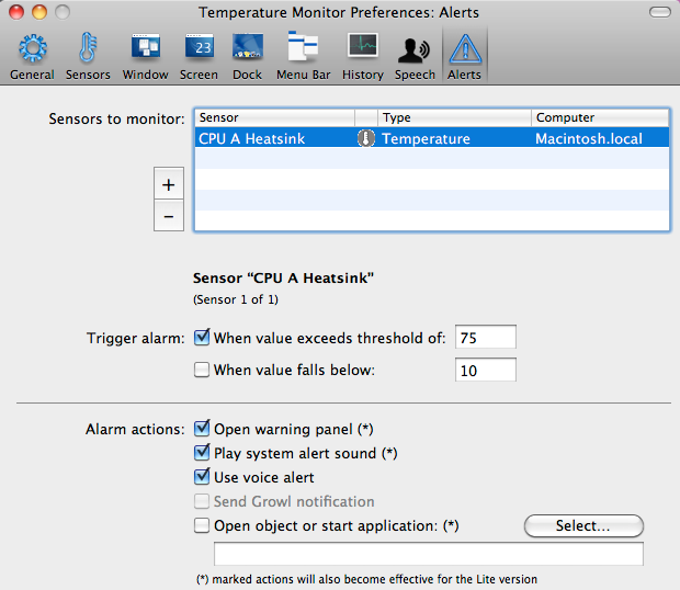Uncheck 'Open warning panel' action

coord(202,429)
